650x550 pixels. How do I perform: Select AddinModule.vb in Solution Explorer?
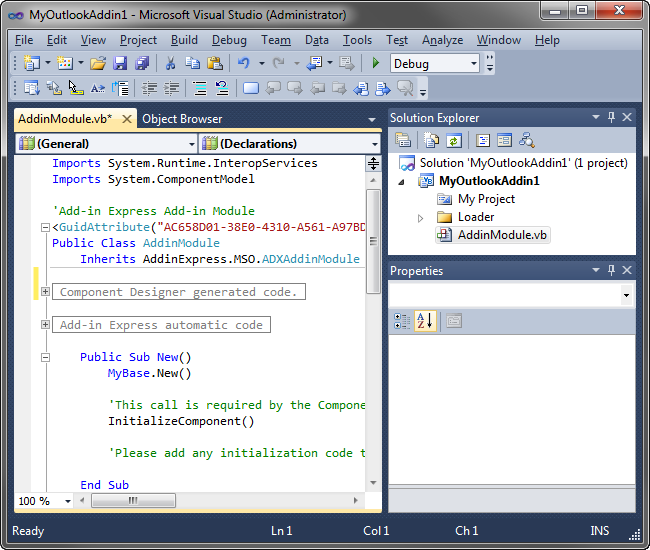493,235
